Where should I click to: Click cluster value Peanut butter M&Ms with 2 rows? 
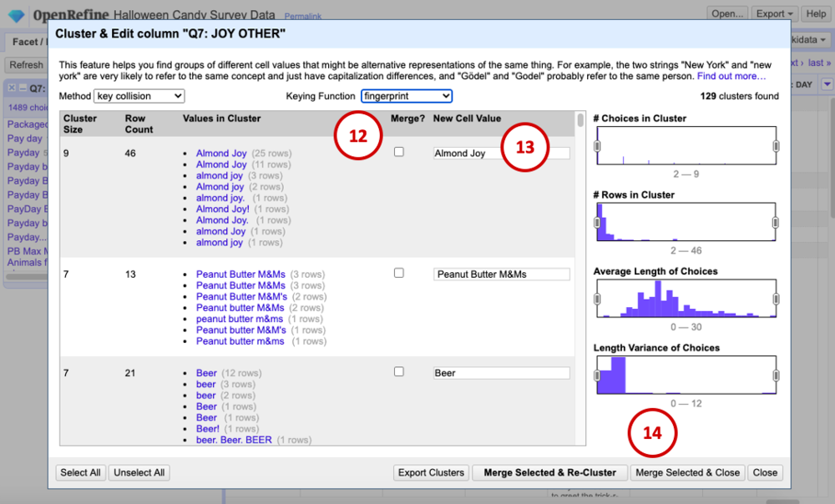click(x=240, y=308)
